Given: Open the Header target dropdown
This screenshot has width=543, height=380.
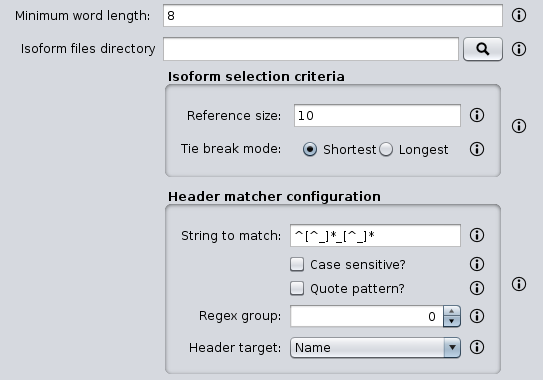Looking at the screenshot, I should click(375, 347).
